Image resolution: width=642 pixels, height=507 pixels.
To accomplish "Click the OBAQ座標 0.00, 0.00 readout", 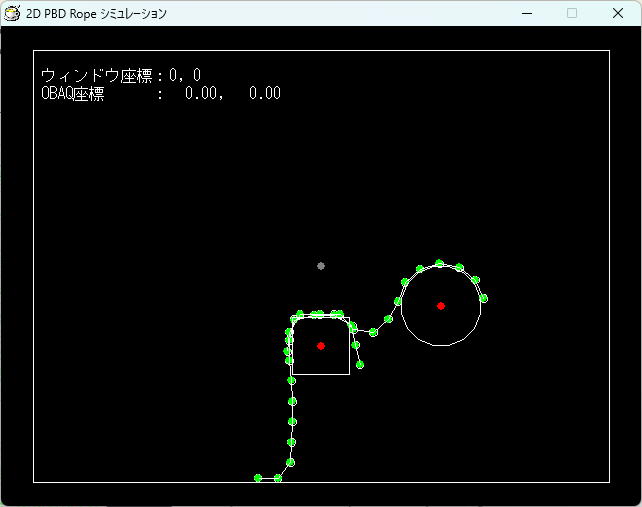I will 161,93.
